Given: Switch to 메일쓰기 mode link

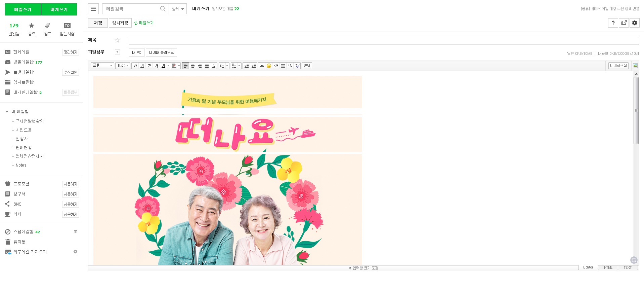Looking at the screenshot, I should [x=144, y=23].
